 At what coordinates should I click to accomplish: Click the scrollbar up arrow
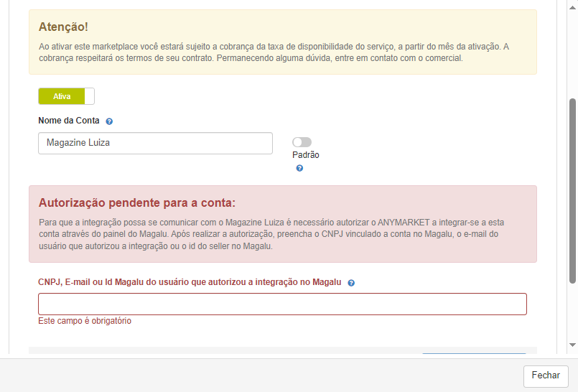(x=572, y=7)
